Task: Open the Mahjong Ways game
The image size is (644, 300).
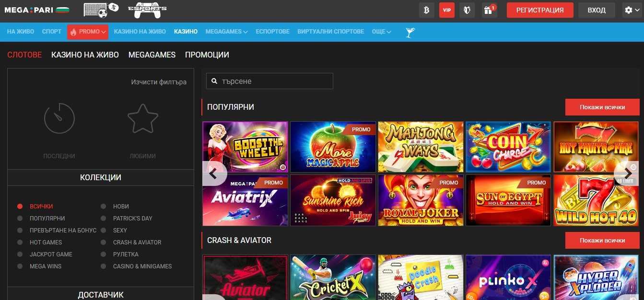Action: 421,147
